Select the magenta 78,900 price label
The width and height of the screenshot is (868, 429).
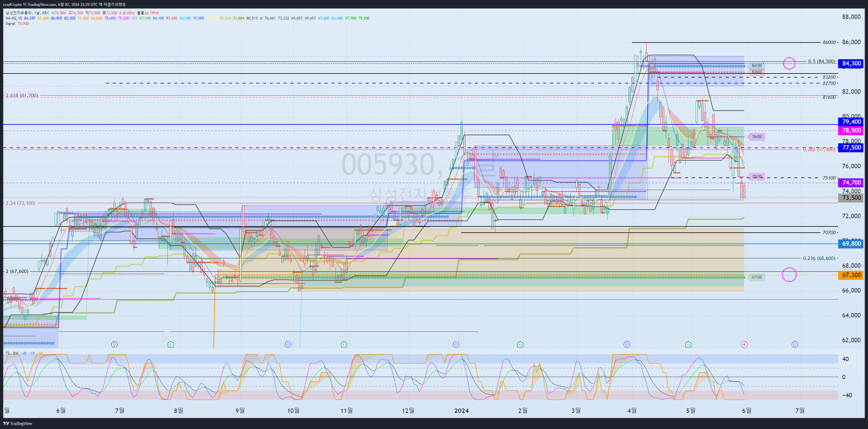click(x=851, y=131)
